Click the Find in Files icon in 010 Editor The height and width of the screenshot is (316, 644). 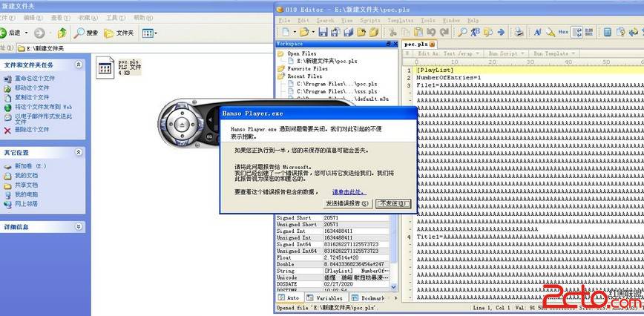488,32
